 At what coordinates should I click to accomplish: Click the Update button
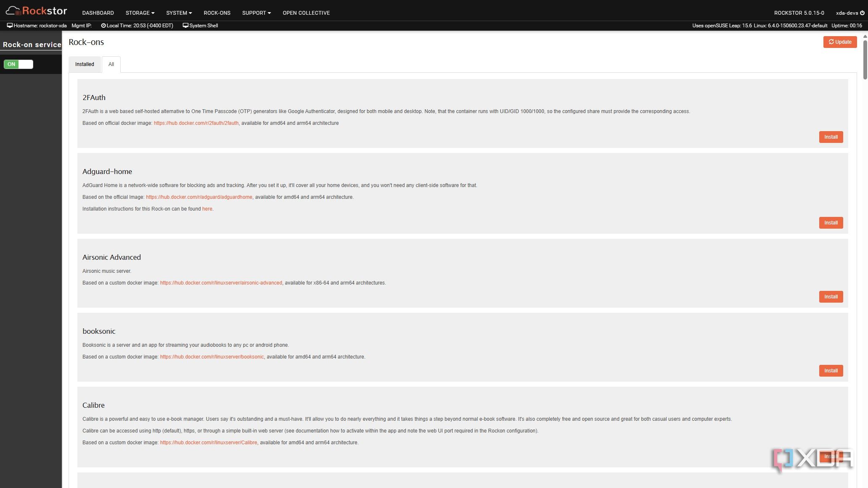pos(840,42)
